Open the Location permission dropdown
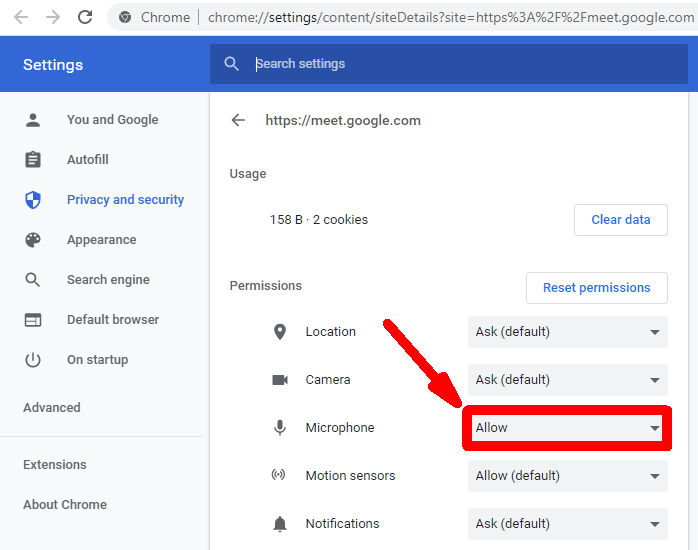The height and width of the screenshot is (550, 698). (567, 332)
